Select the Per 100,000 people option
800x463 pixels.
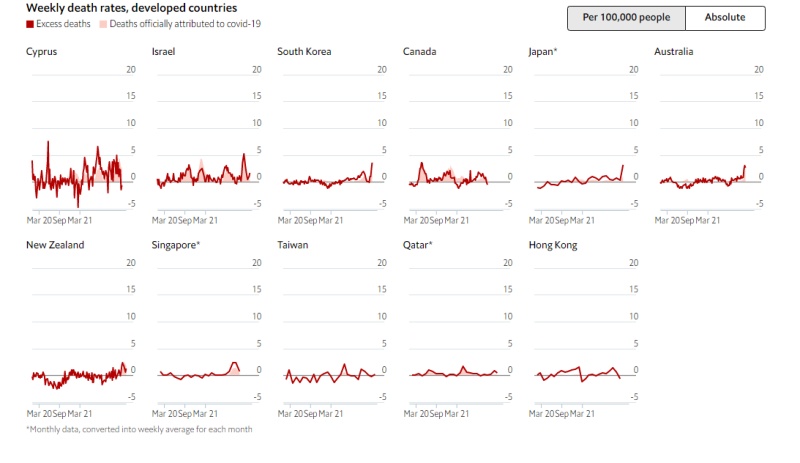coord(626,18)
